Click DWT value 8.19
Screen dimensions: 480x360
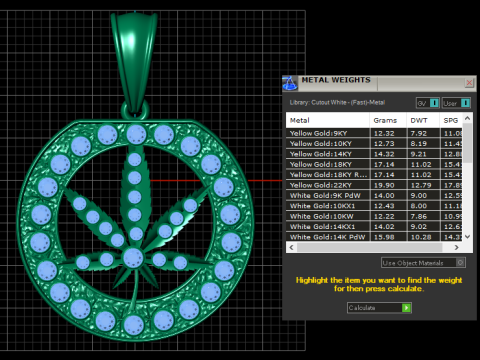point(419,144)
